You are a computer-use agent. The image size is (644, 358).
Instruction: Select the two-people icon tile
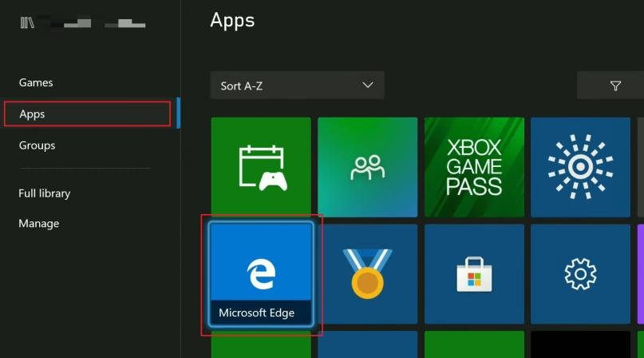coord(367,167)
